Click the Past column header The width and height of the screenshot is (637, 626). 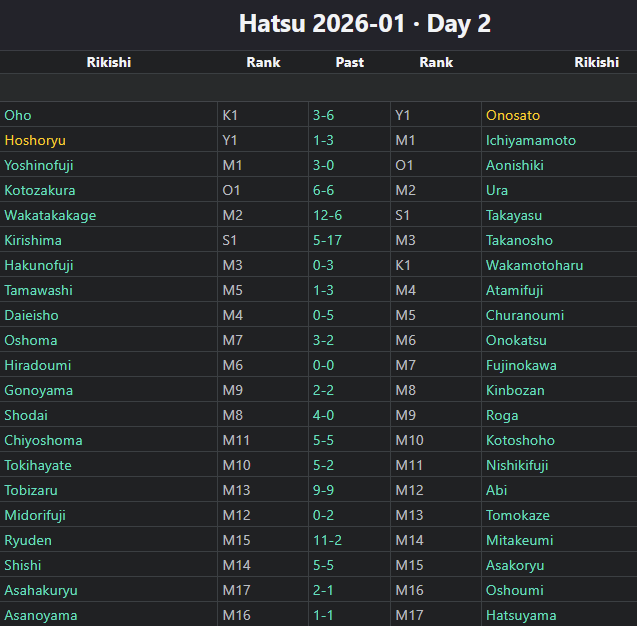point(350,62)
